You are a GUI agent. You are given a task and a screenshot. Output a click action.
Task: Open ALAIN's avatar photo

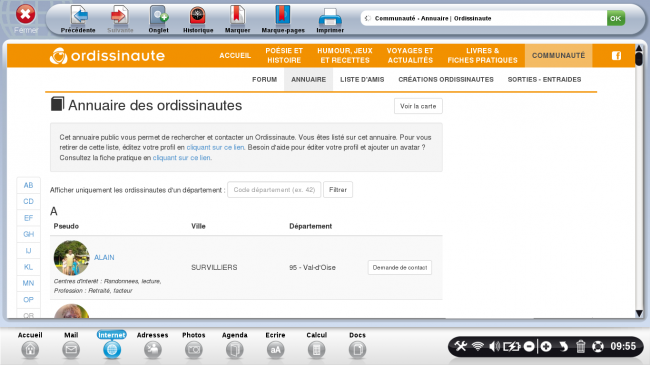point(71,258)
